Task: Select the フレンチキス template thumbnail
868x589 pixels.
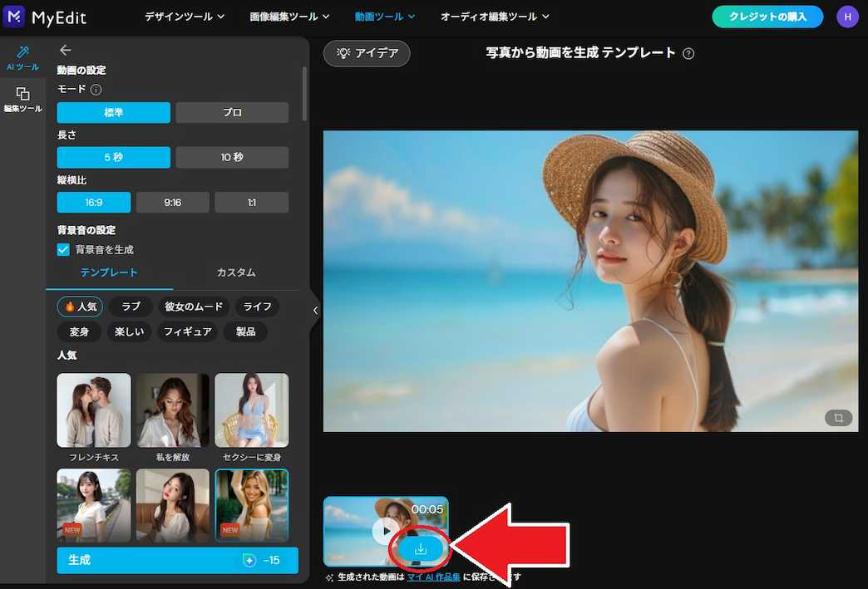Action: [93, 410]
